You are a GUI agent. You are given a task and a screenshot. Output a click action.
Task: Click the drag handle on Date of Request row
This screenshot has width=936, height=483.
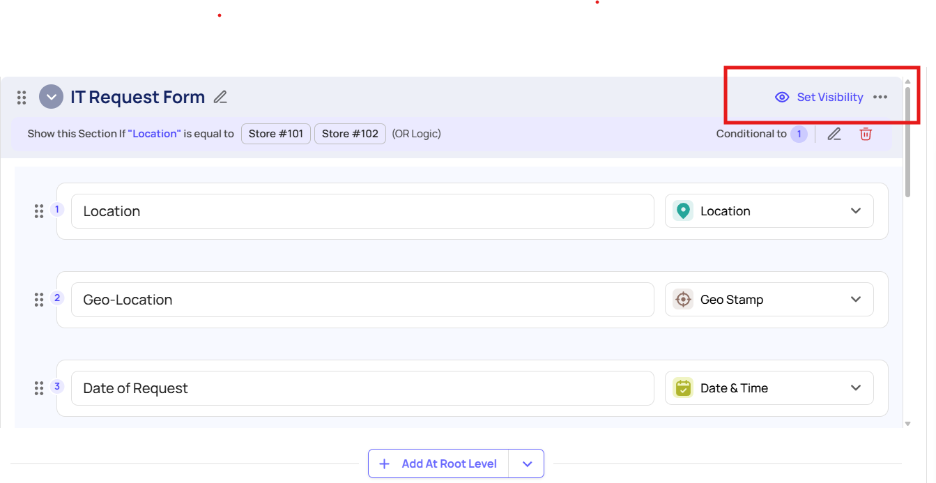(x=39, y=388)
